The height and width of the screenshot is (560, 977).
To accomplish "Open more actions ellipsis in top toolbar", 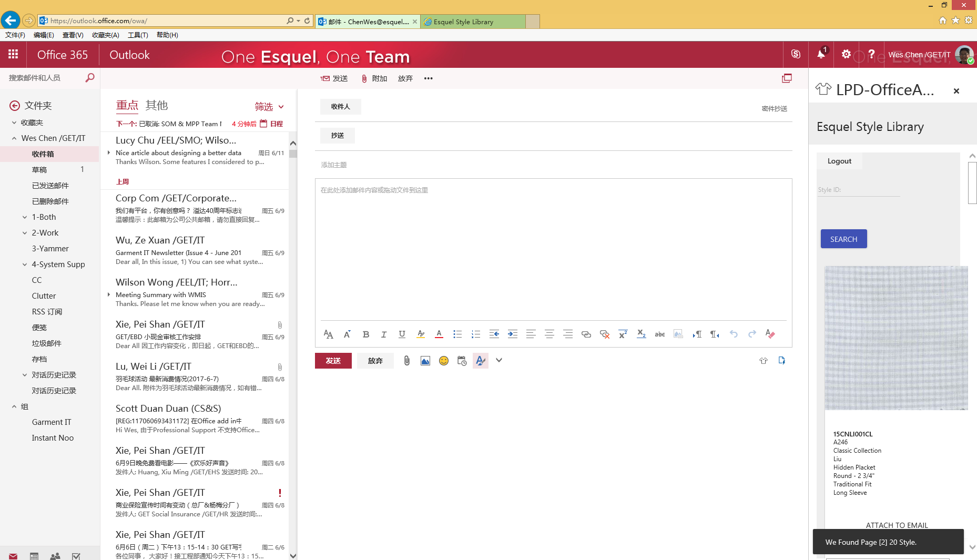I will coord(429,78).
